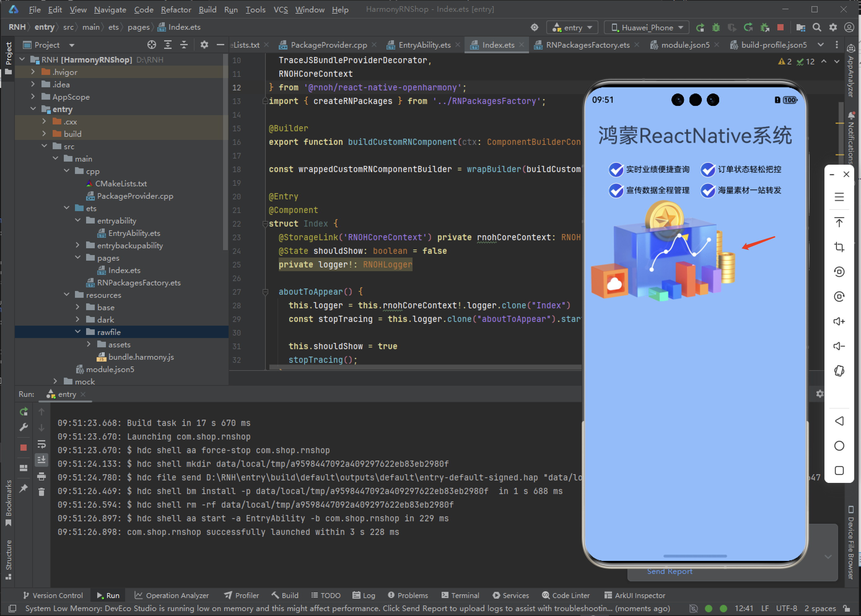Click the emulator back triangle button

coord(839,421)
